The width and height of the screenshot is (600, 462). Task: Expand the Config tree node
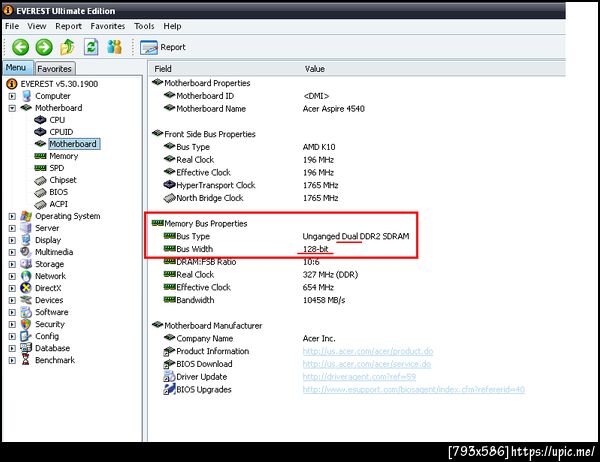pos(12,336)
